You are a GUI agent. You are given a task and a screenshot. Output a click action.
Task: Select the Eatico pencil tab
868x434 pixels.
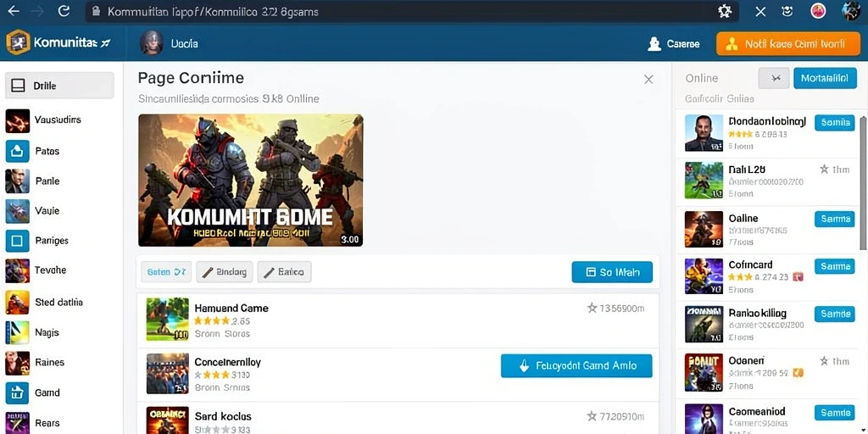[x=285, y=272]
